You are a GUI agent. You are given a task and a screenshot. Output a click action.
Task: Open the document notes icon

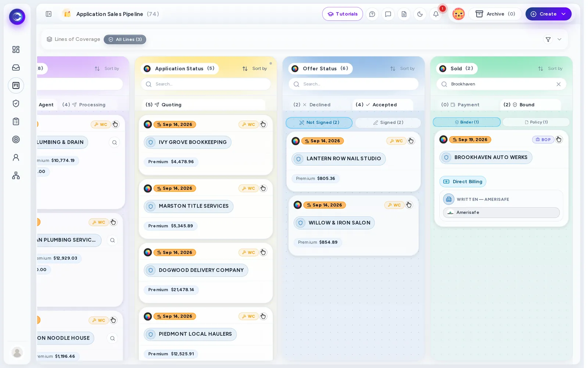[404, 14]
